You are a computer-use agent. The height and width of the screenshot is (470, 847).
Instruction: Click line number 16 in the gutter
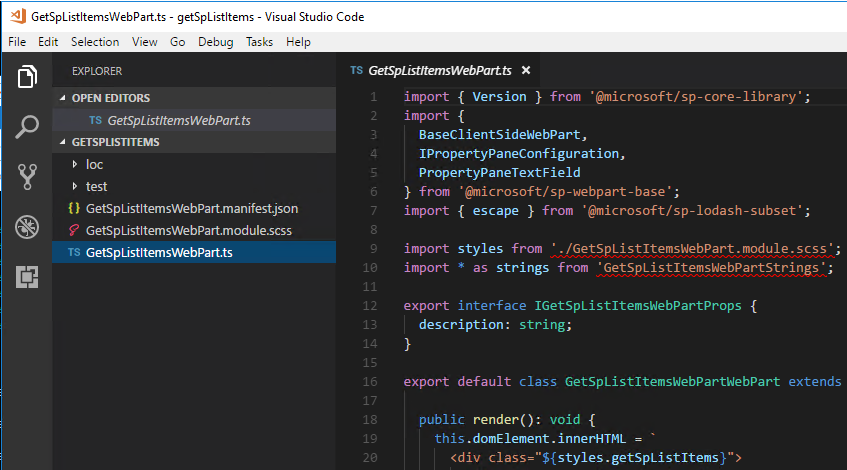(370, 381)
